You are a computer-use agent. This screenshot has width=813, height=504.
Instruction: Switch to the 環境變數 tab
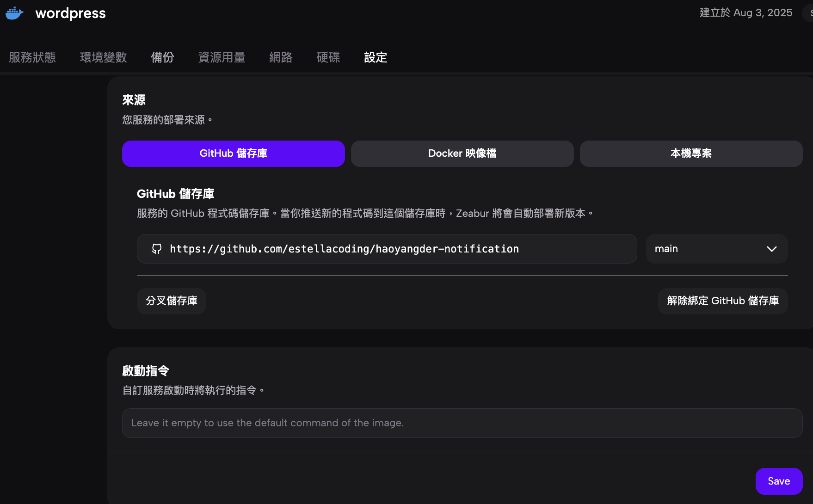tap(104, 57)
